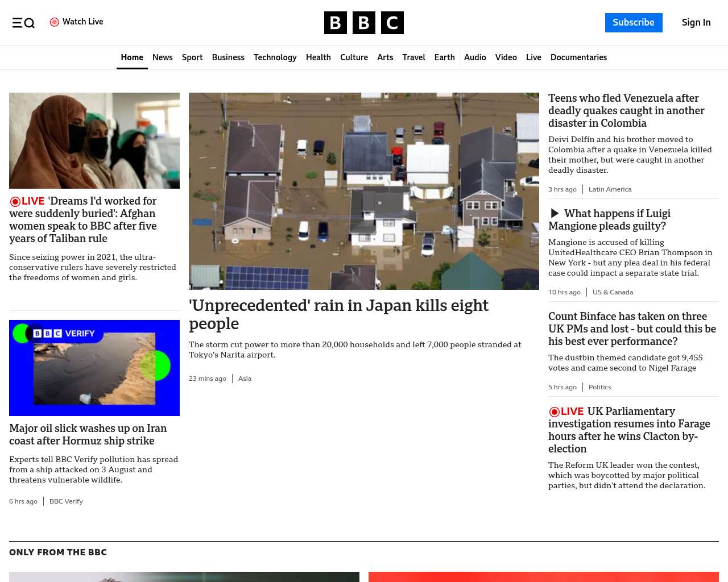Open the Watch Live link
This screenshot has height=582, width=728.
click(x=77, y=22)
